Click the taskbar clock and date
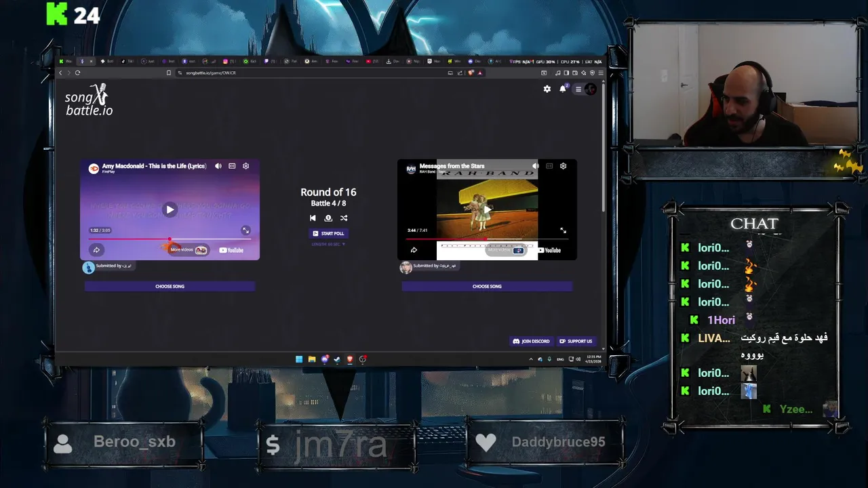 click(x=593, y=359)
